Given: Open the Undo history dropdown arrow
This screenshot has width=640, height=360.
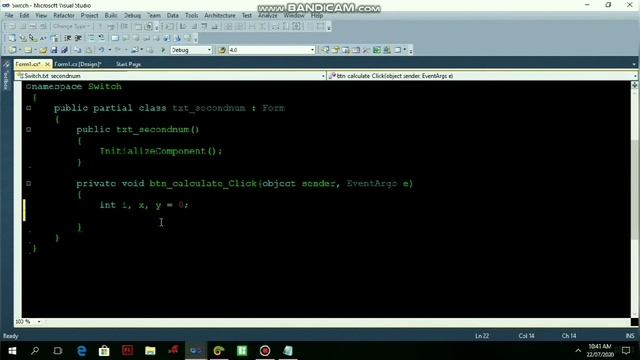Looking at the screenshot, I should click(110, 50).
